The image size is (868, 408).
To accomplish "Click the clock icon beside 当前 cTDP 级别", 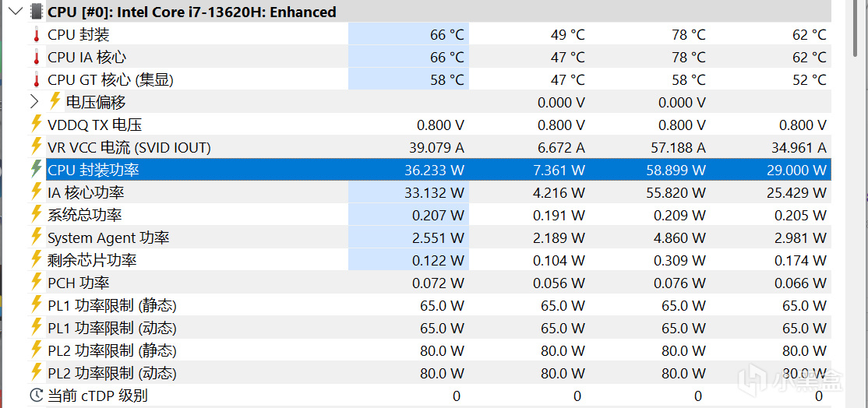I will click(37, 396).
